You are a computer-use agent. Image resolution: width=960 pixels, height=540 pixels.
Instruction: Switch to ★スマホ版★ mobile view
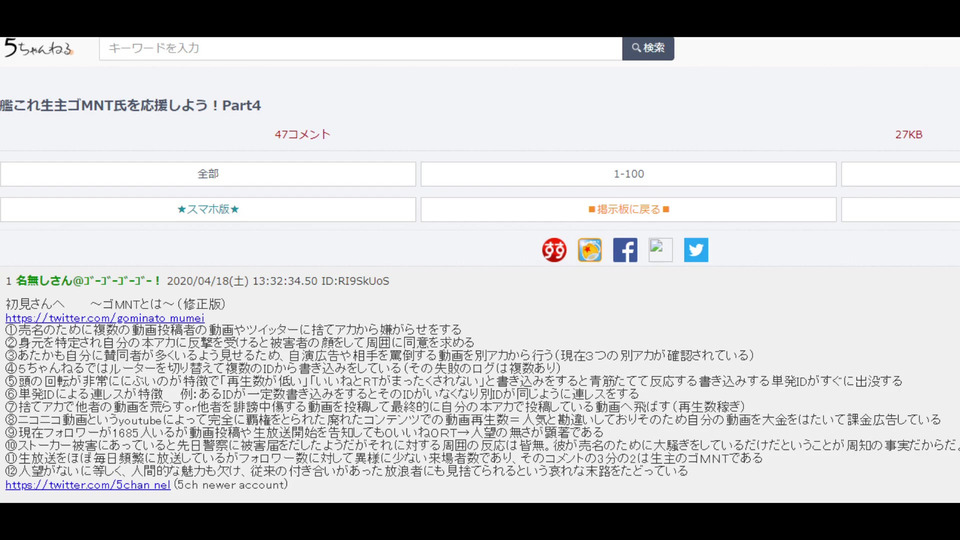[x=208, y=209]
